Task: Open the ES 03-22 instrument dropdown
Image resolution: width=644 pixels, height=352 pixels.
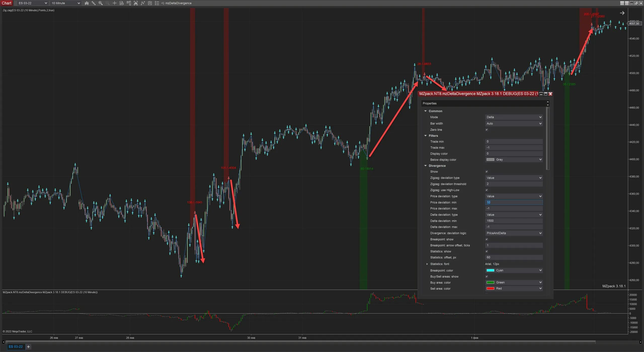Action: [33, 3]
